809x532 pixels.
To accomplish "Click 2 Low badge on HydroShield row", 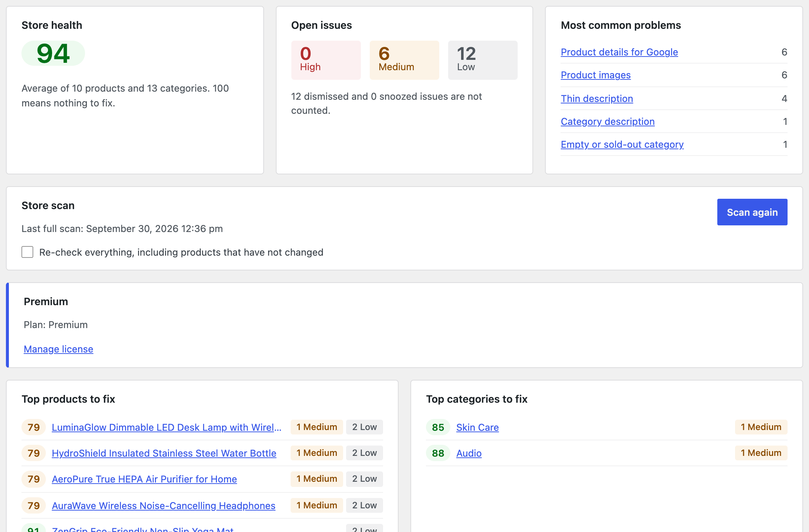I will pyautogui.click(x=364, y=453).
